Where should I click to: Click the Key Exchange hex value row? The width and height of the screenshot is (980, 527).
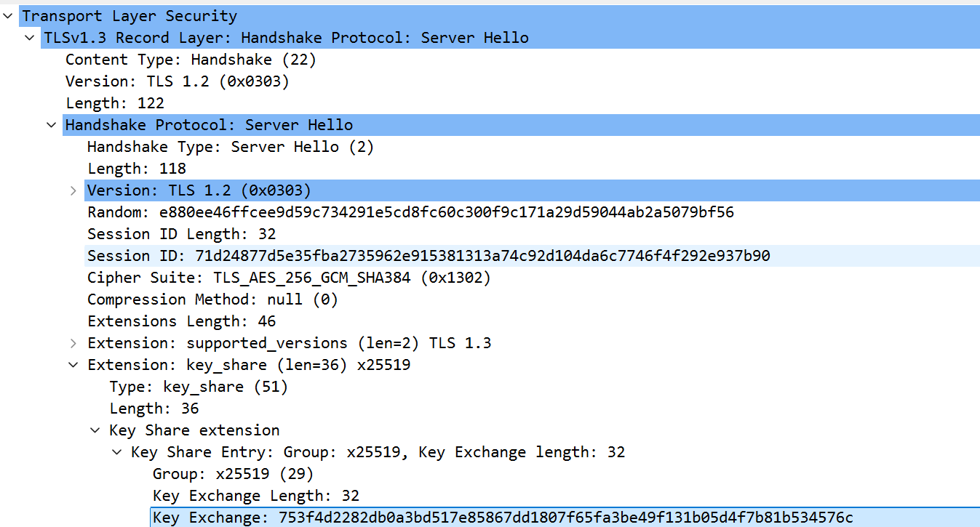point(502,518)
